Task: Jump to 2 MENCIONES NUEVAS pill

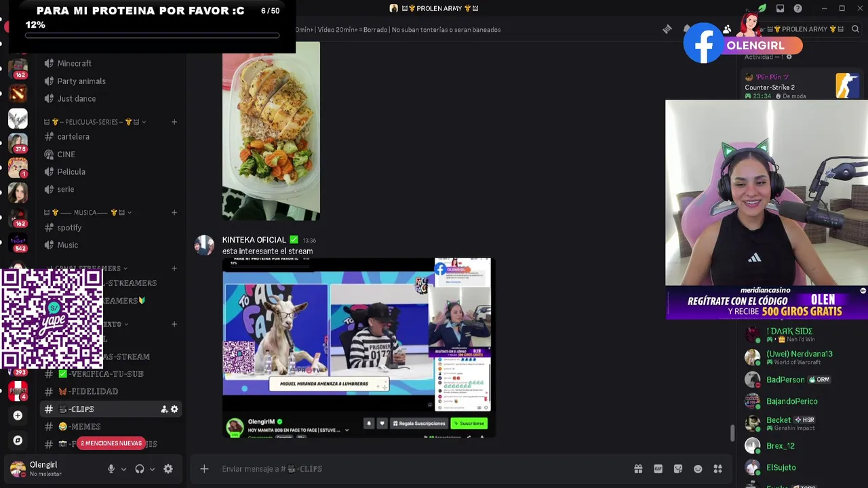Action: (111, 443)
